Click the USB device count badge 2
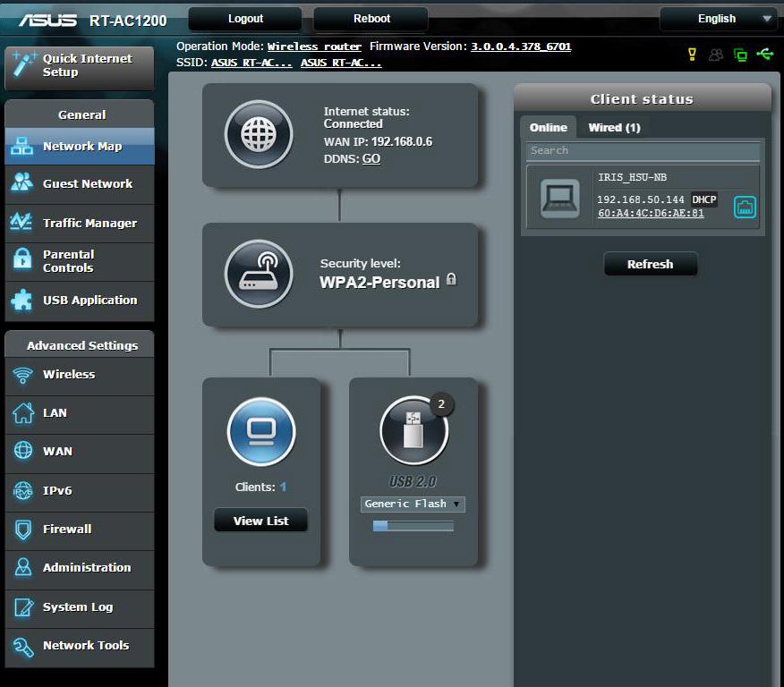The image size is (784, 687). click(441, 403)
